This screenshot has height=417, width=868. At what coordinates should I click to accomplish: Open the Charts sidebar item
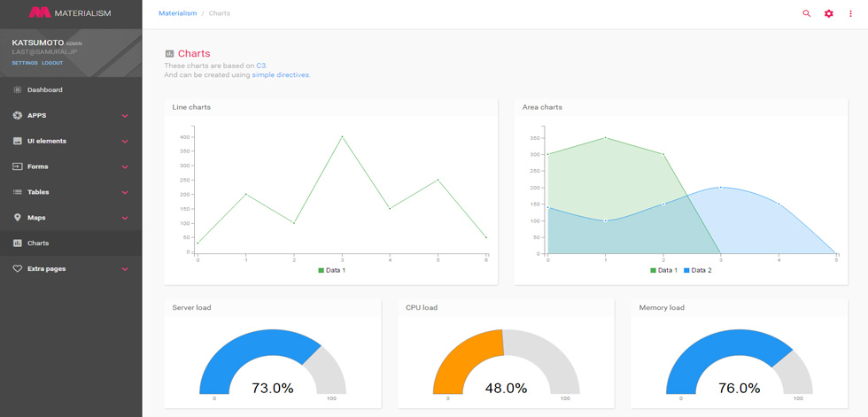[71, 243]
